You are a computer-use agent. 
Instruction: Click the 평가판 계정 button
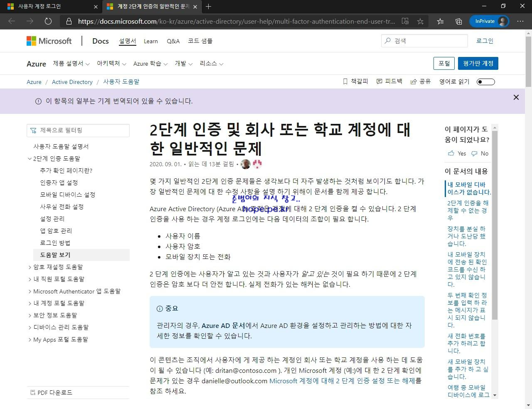(478, 63)
